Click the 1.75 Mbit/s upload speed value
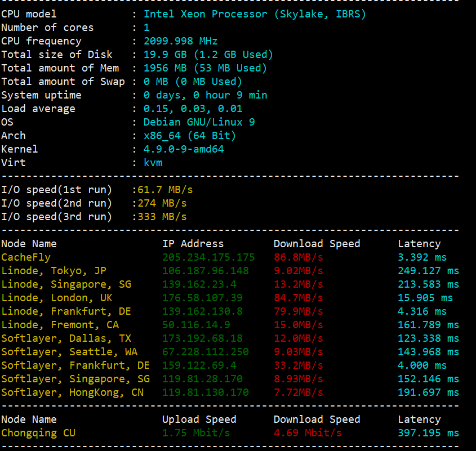 [196, 433]
